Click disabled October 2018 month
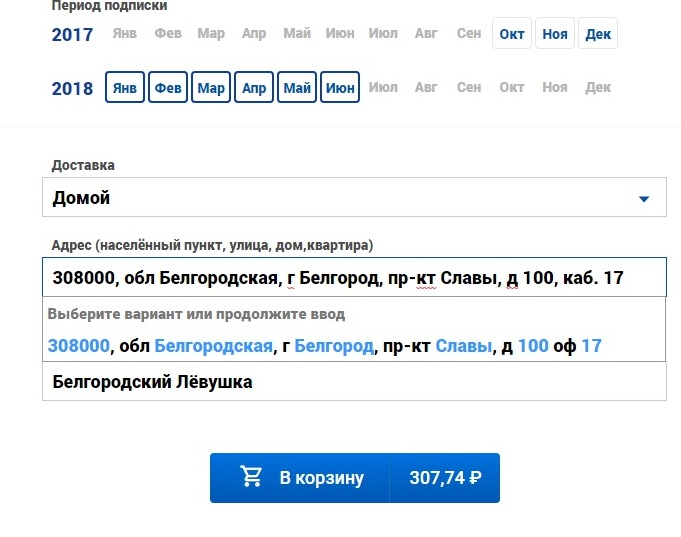 (512, 87)
